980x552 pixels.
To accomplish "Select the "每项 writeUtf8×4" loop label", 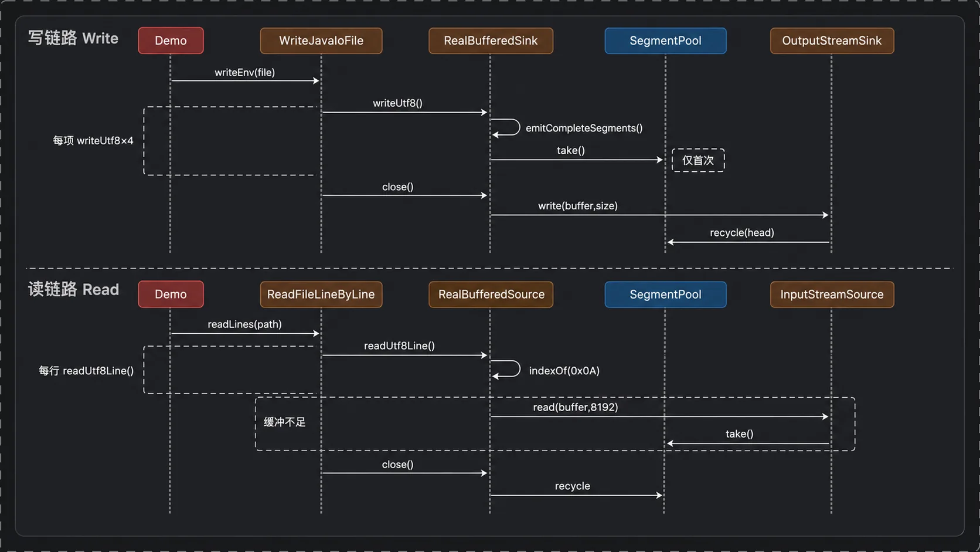I will (x=93, y=140).
